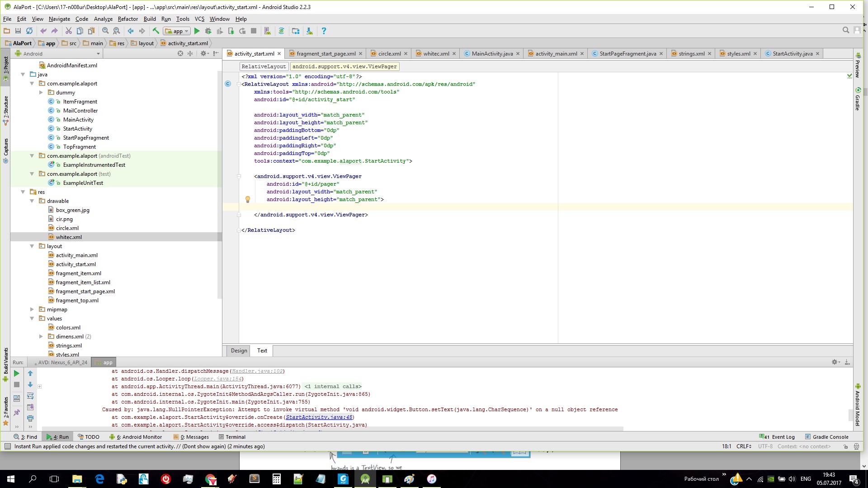Click the Rerun app icon in Run panel
The height and width of the screenshot is (488, 868).
17,373
